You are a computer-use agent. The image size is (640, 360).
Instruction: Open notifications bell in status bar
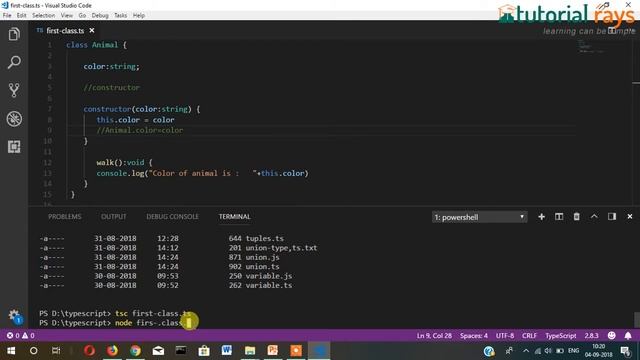[x=628, y=336]
